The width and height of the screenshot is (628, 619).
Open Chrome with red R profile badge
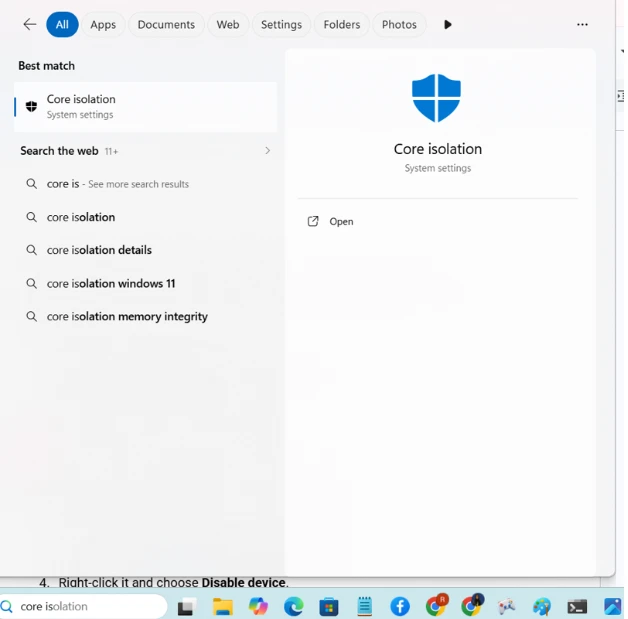tap(436, 605)
